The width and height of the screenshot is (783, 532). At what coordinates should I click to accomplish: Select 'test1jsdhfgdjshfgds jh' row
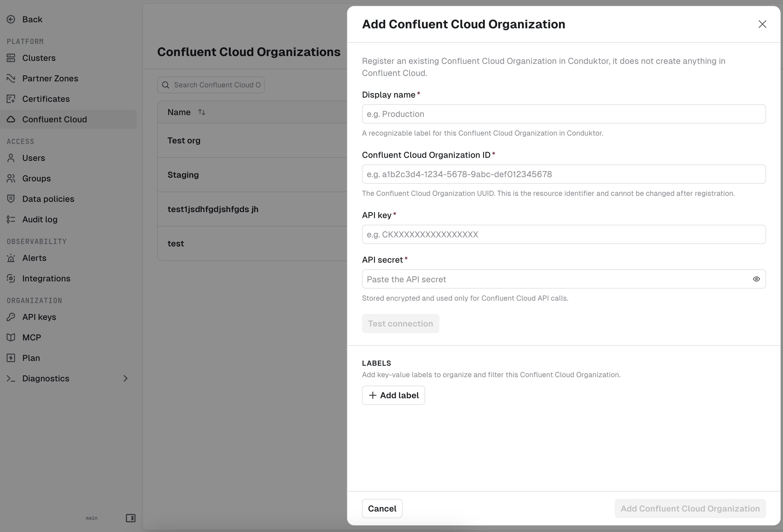pos(252,209)
